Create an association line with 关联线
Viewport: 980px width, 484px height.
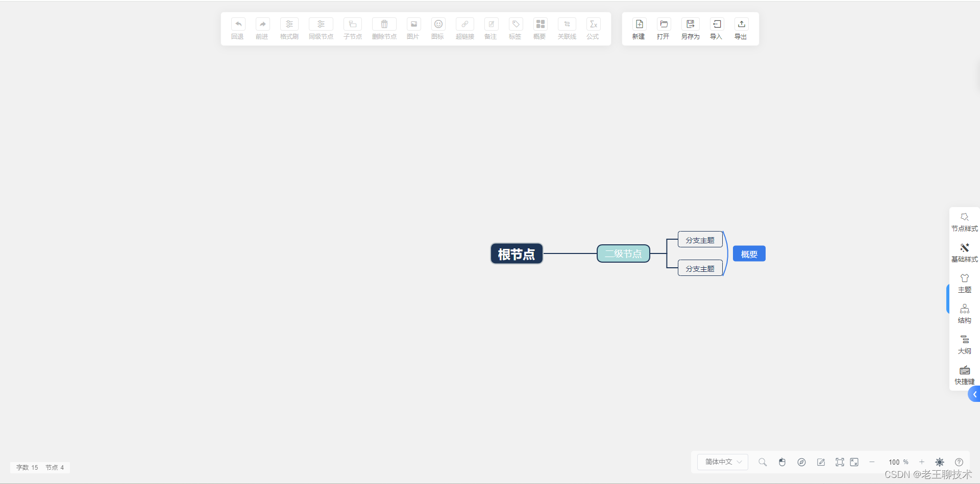(x=567, y=24)
